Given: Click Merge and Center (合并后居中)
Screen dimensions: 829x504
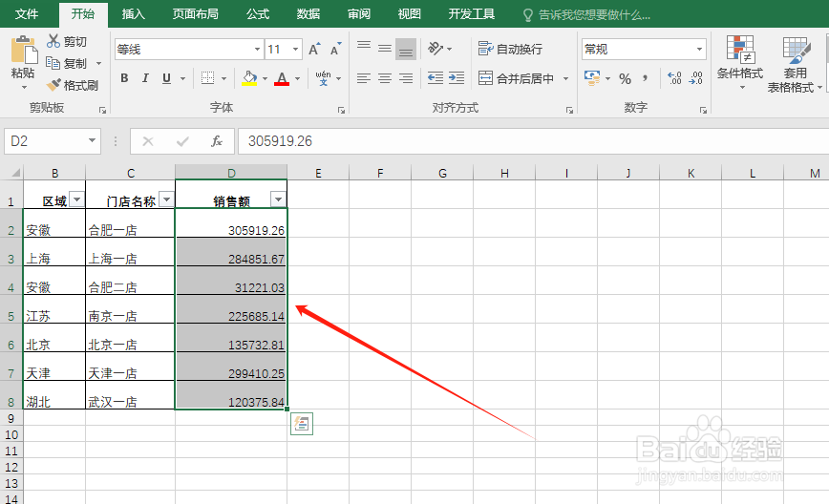Looking at the screenshot, I should coord(516,78).
